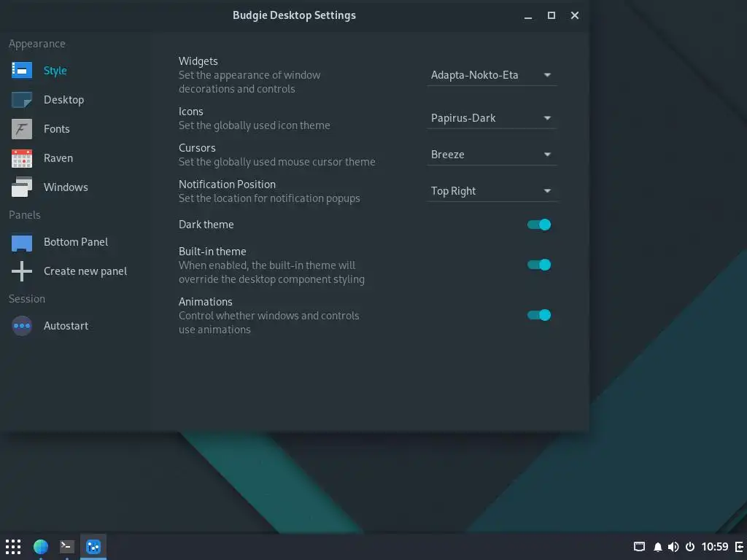Click Create new panel

85,271
